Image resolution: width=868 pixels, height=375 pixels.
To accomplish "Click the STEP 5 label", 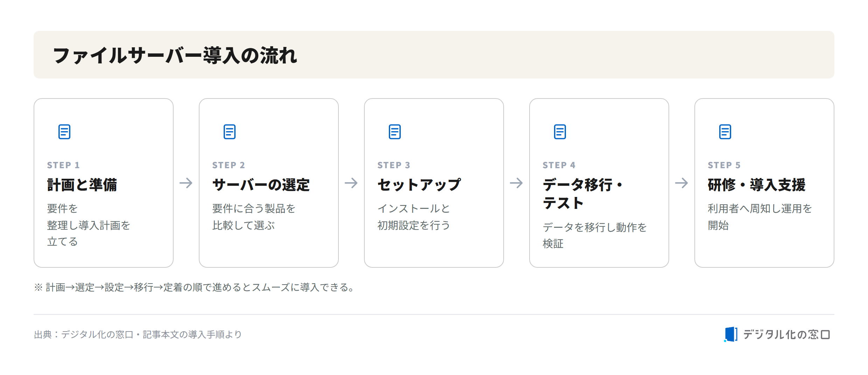I will pyautogui.click(x=724, y=165).
